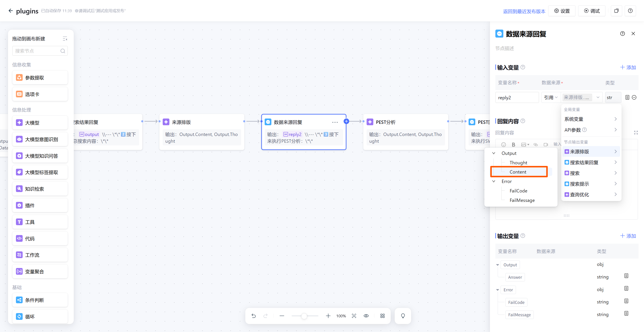Screen dimensions: 644x332
Task: Click 返回到最近发布版本 link
Action: pos(524,11)
